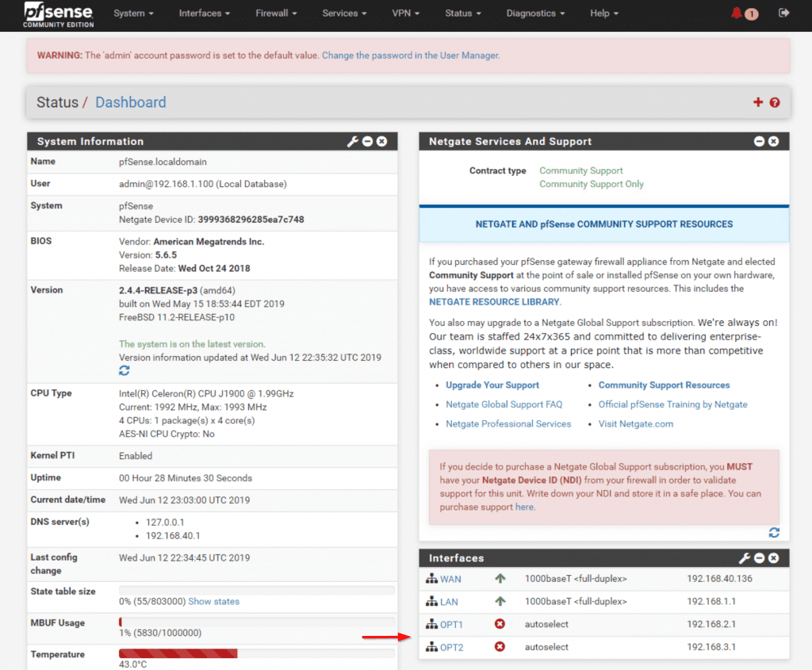Open the LAN interface link
Image resolution: width=812 pixels, height=670 pixels.
[449, 602]
